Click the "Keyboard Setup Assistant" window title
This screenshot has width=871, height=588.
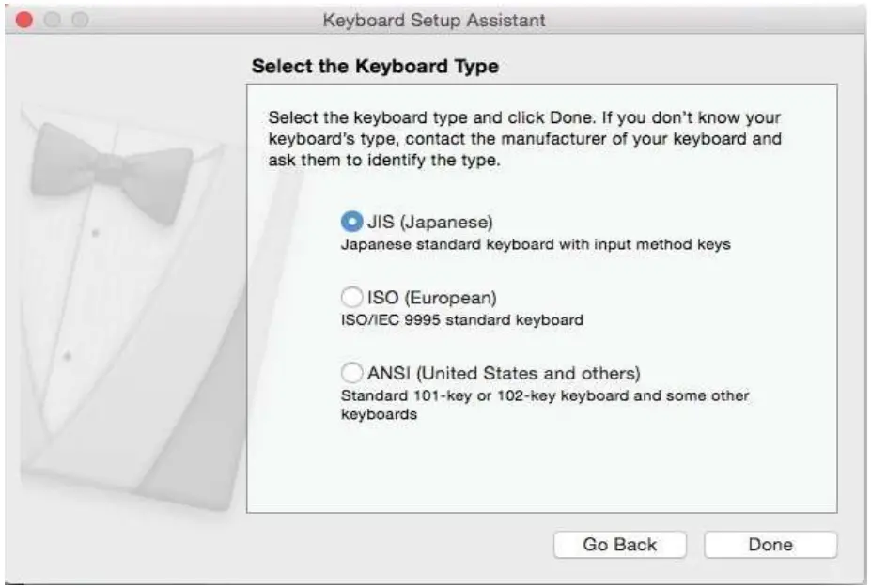(433, 20)
